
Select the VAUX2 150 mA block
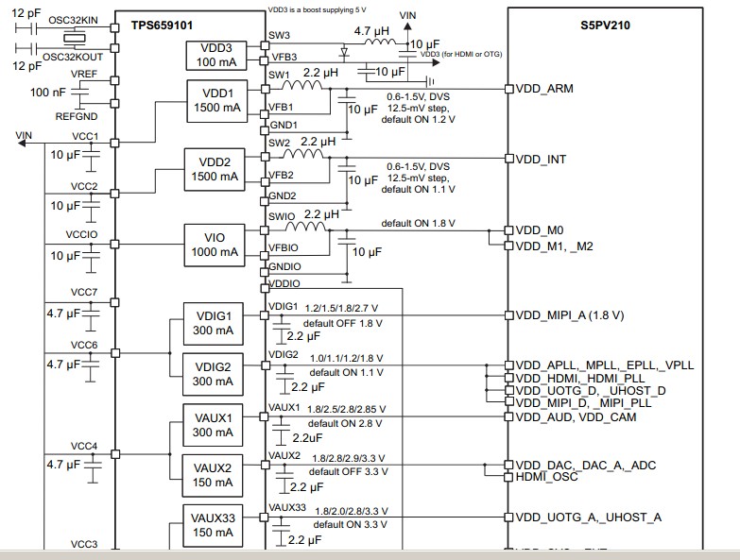click(x=213, y=476)
